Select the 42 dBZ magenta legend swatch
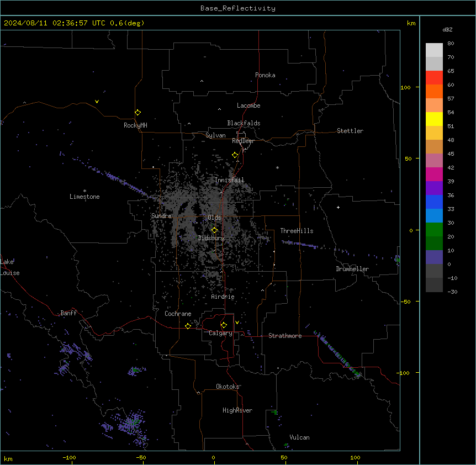 pyautogui.click(x=434, y=174)
